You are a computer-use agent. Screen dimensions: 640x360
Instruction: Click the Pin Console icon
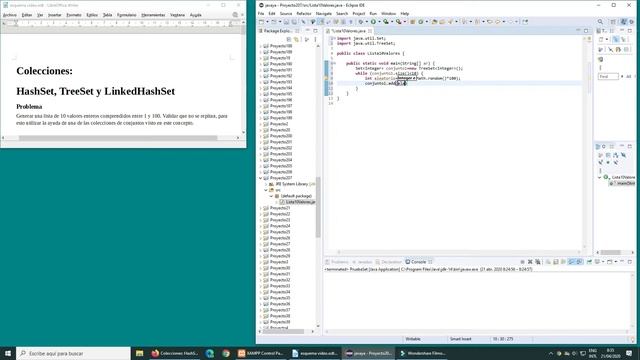click(x=589, y=262)
